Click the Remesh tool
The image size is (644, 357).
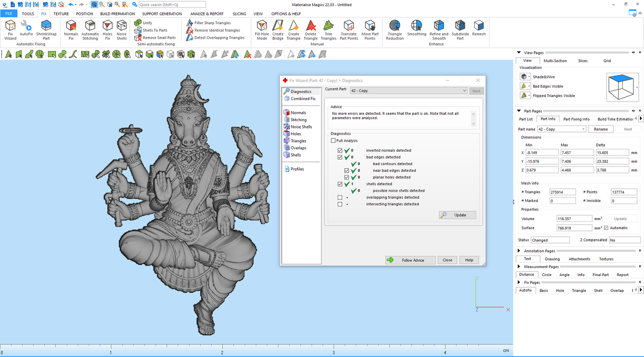(x=479, y=28)
